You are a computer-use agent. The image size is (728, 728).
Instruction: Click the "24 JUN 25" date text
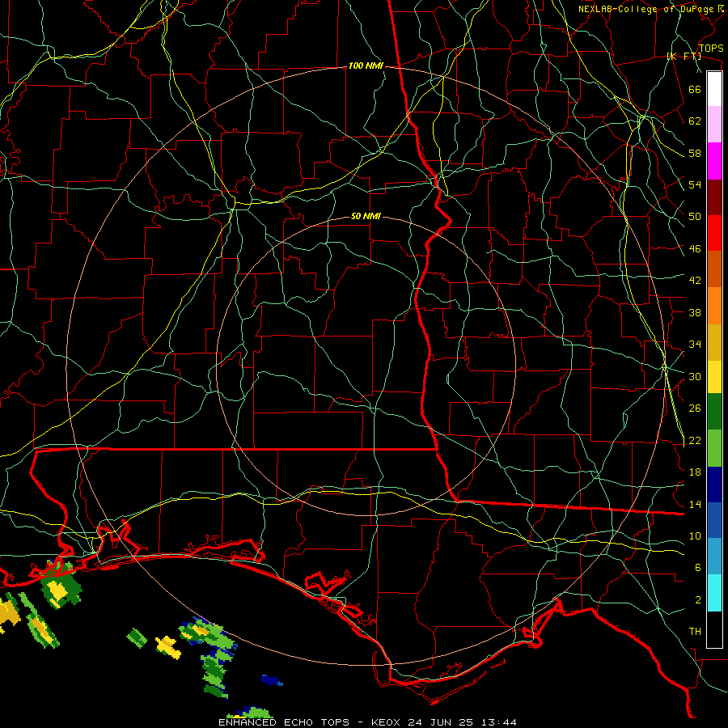(442, 722)
